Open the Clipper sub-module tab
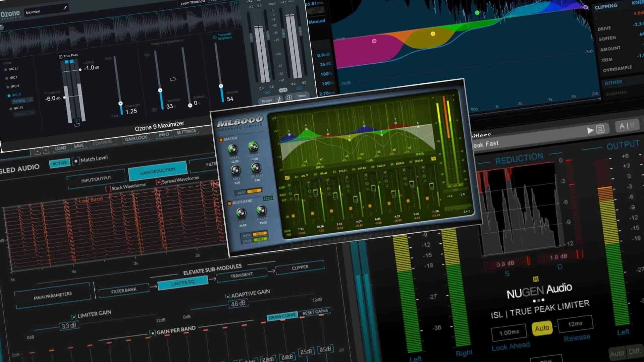This screenshot has height=362, width=644. click(300, 267)
